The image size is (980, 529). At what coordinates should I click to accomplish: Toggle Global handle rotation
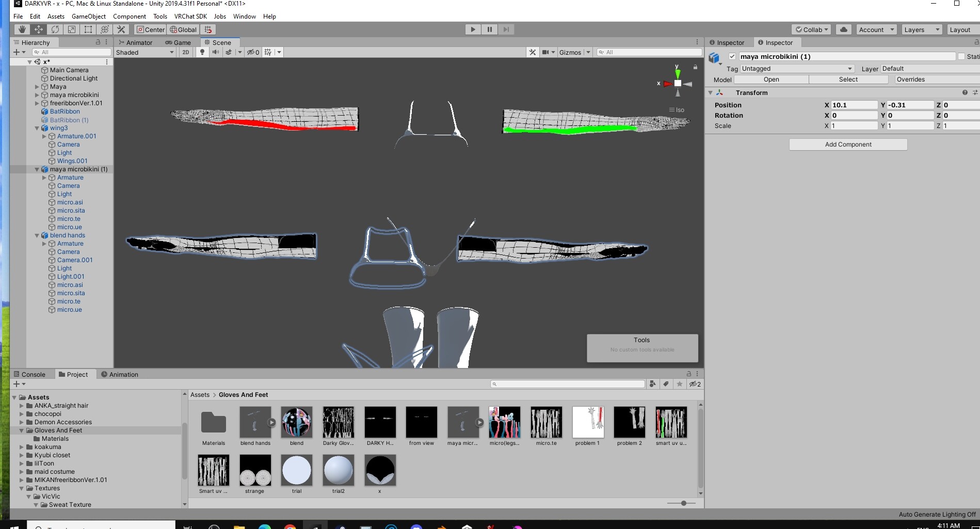click(183, 29)
